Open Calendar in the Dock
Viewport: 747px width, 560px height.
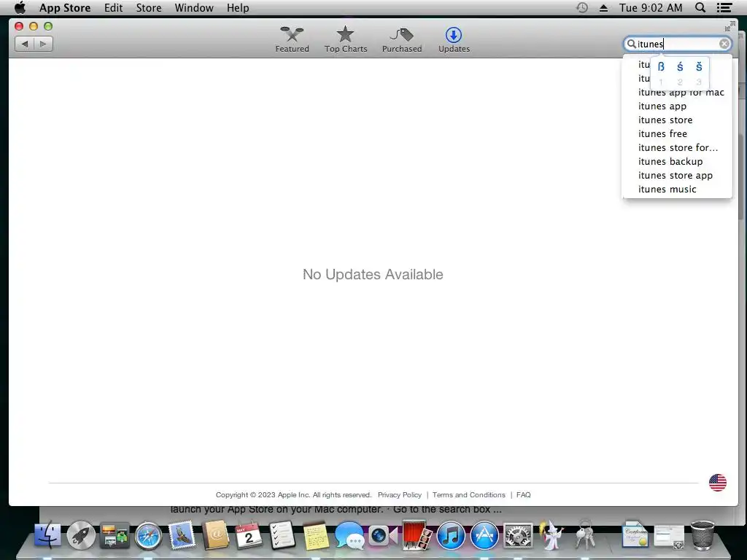[249, 534]
